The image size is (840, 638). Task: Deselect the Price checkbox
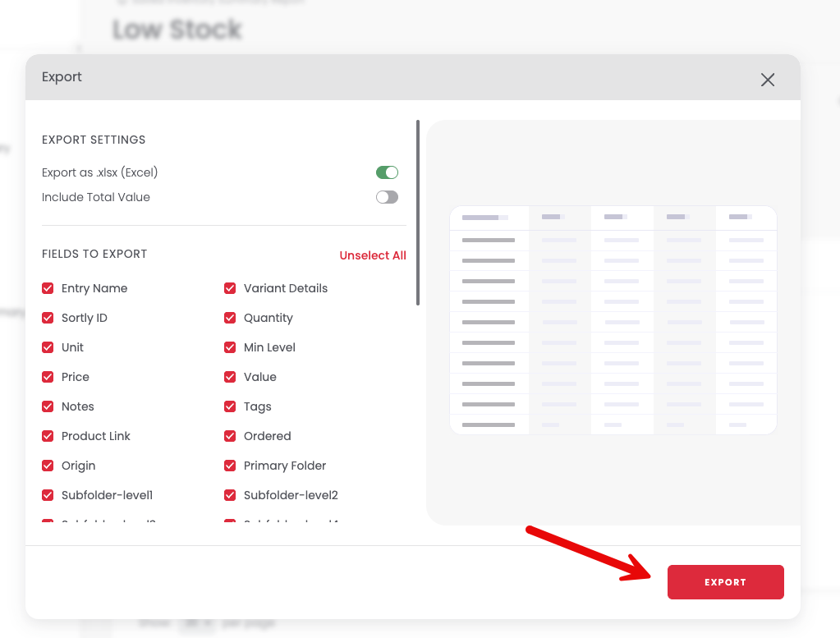click(x=48, y=377)
